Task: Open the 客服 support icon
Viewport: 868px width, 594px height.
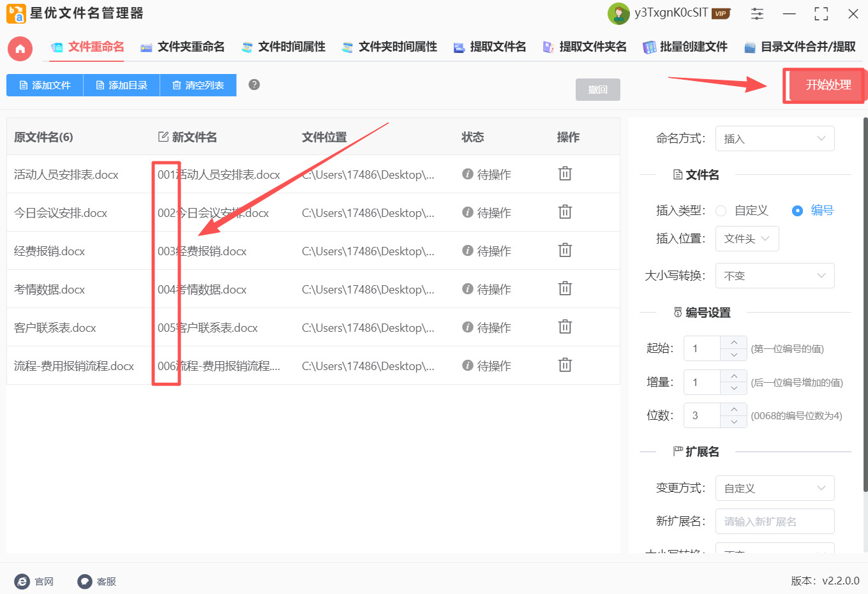Action: tap(85, 581)
